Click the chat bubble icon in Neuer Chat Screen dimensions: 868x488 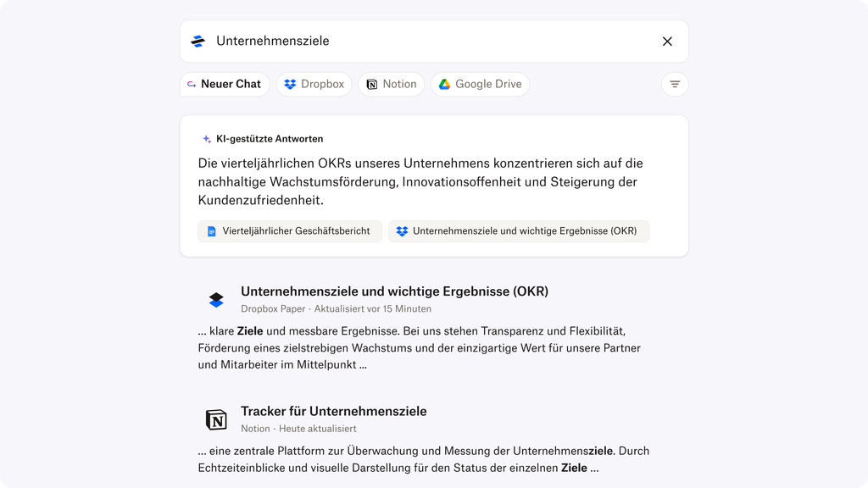tap(191, 84)
